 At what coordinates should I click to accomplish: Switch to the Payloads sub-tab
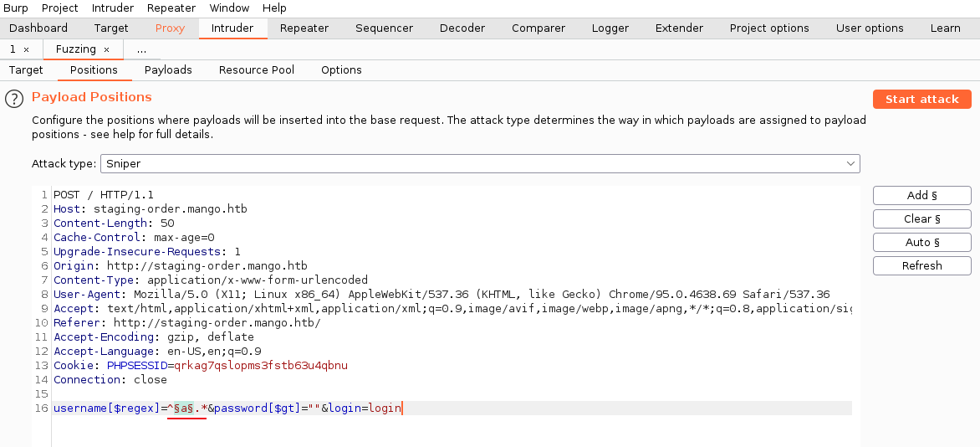coord(168,69)
